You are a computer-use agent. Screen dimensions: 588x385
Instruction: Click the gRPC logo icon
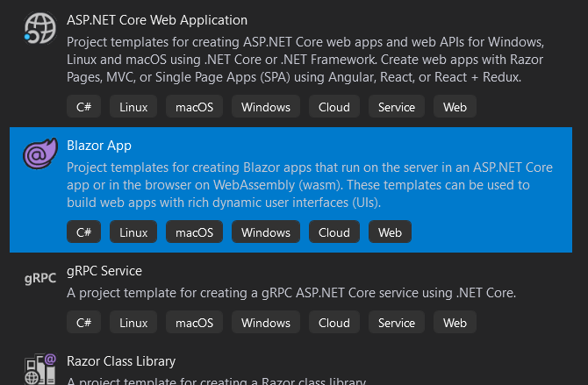click(x=40, y=279)
